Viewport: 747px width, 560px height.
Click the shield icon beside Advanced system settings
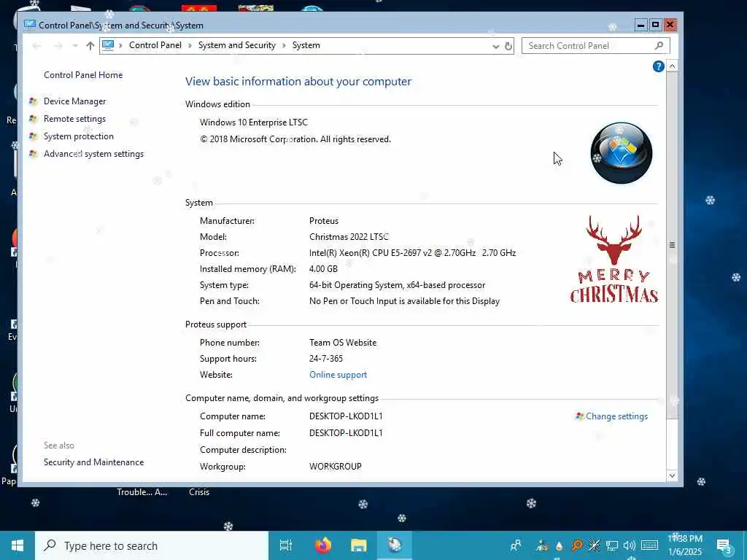pyautogui.click(x=33, y=155)
